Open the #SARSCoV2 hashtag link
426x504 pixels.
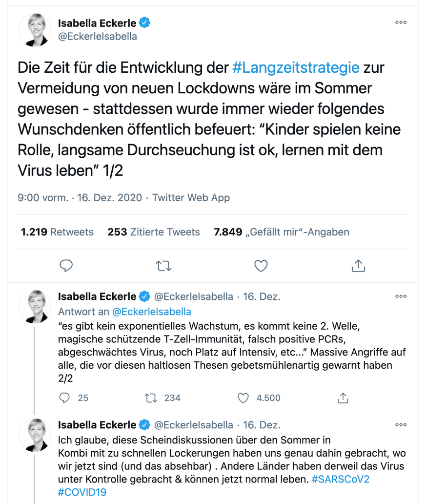(x=341, y=479)
